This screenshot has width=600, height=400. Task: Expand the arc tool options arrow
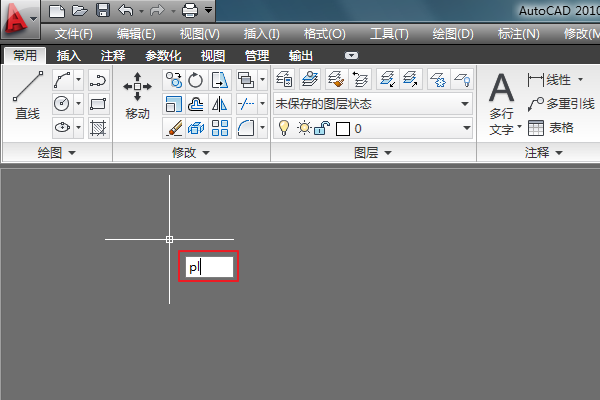click(x=78, y=80)
